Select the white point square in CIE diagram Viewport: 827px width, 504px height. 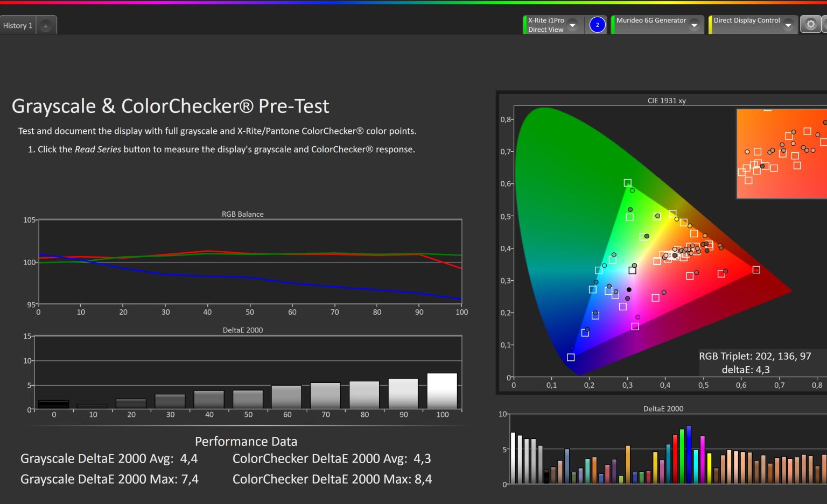point(632,271)
